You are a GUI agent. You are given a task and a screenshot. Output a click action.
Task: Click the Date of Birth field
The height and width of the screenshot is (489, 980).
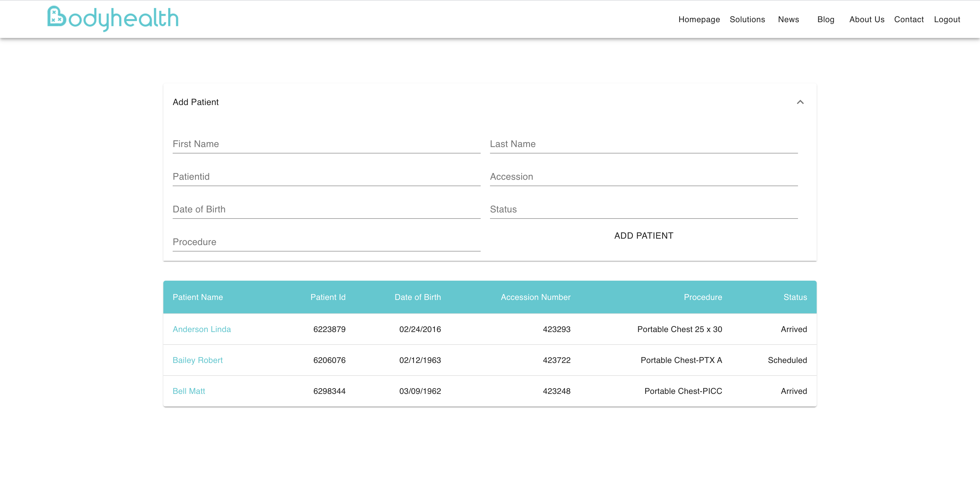326,210
